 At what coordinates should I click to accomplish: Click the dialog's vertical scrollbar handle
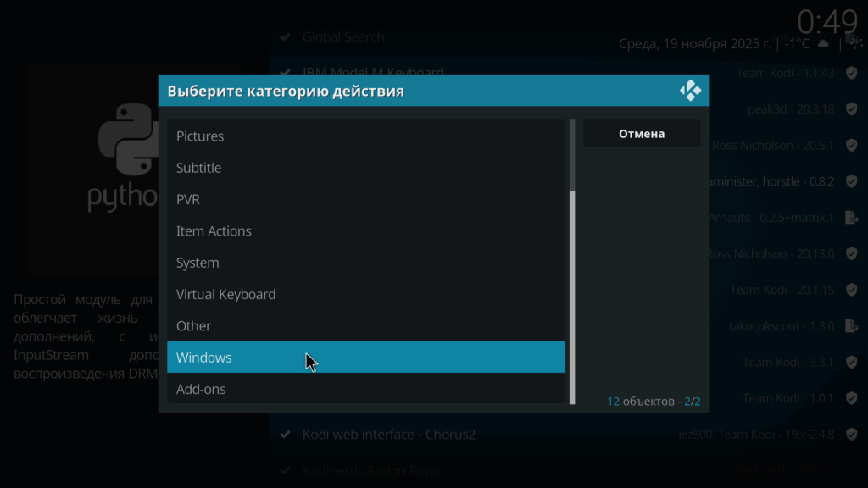[x=572, y=297]
